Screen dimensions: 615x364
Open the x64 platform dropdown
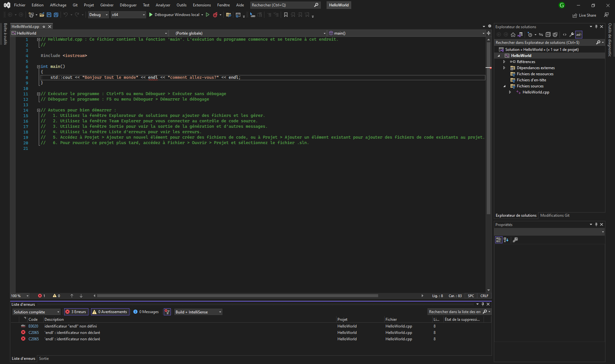[128, 15]
